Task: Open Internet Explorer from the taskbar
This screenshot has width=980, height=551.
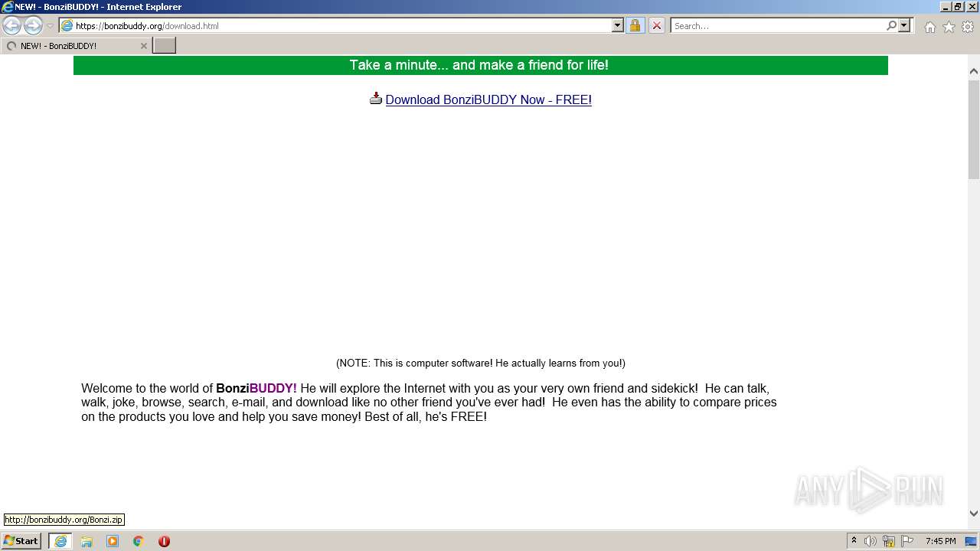Action: (60, 541)
